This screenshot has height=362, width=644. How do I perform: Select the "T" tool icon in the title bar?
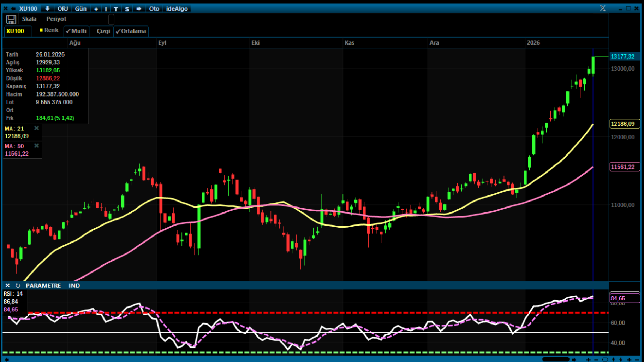[115, 8]
